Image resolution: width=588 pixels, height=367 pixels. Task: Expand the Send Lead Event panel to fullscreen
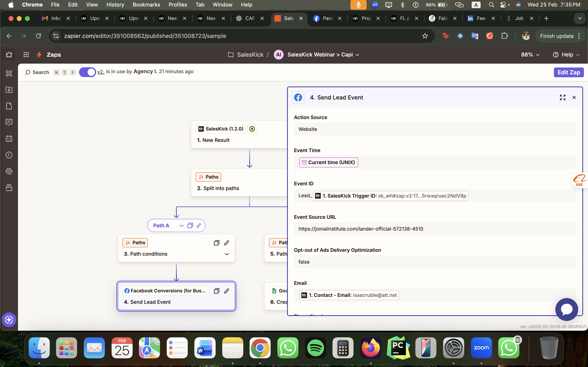(x=562, y=97)
